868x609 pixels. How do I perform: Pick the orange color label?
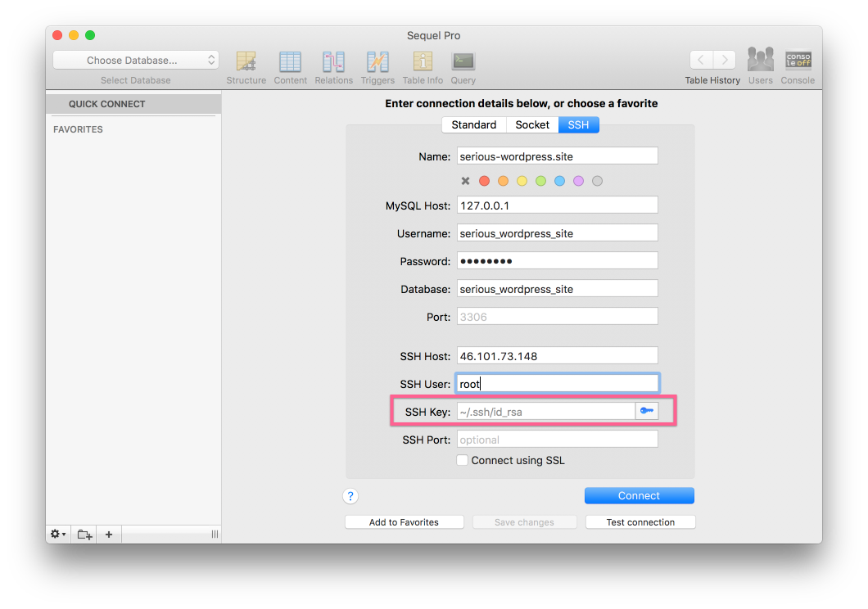[x=504, y=181]
